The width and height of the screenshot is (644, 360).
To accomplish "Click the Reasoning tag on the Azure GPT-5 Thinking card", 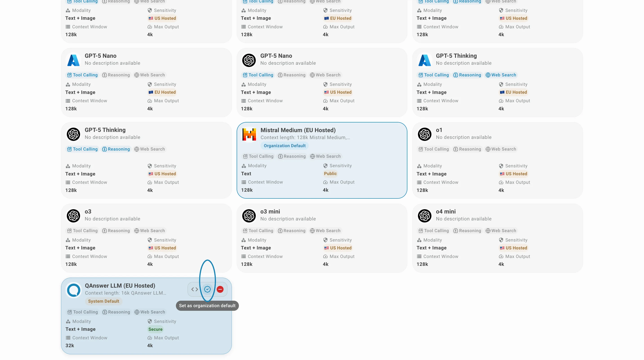I will (x=467, y=75).
